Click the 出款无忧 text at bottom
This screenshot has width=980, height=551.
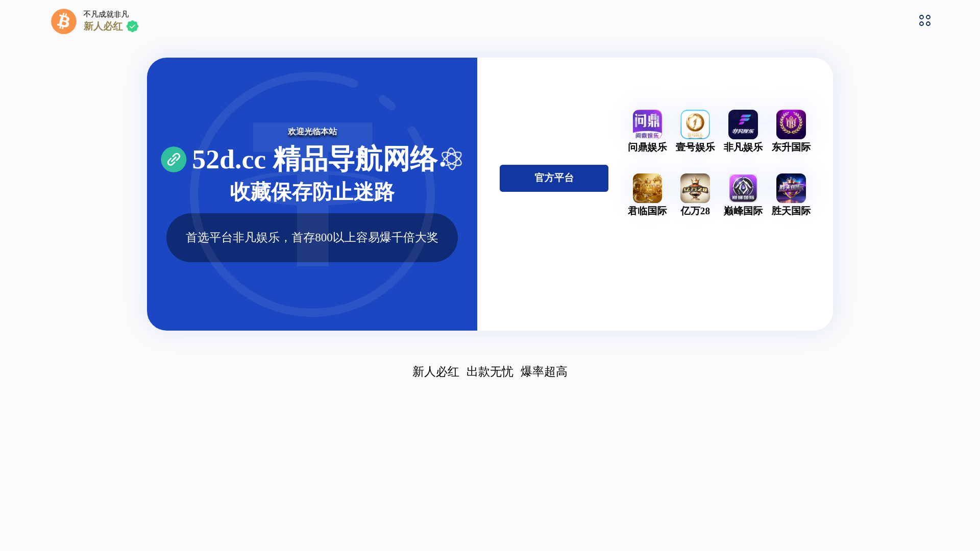point(490,372)
